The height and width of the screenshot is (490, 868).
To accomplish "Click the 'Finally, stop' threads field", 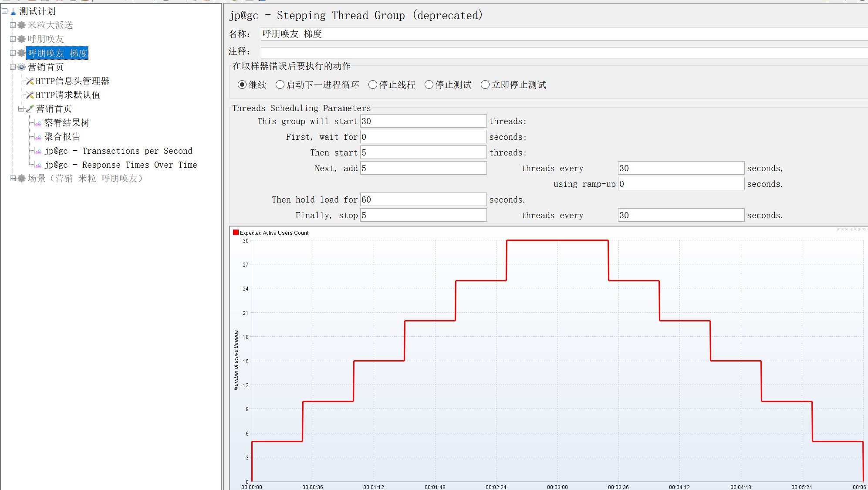I will pos(423,215).
